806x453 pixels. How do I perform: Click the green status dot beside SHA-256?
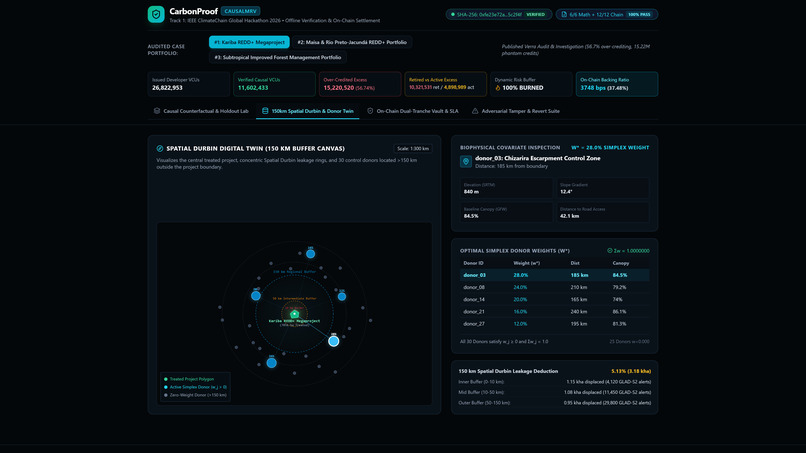[x=453, y=14]
